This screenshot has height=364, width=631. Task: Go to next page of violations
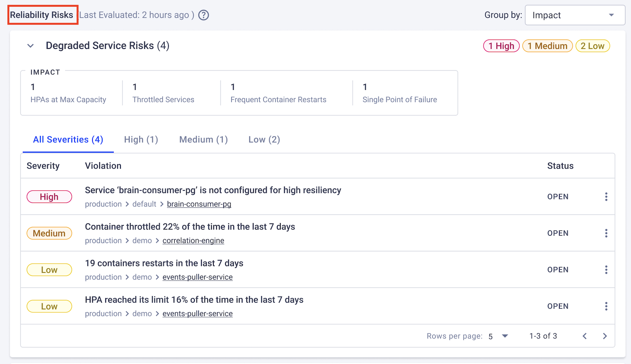pos(605,336)
